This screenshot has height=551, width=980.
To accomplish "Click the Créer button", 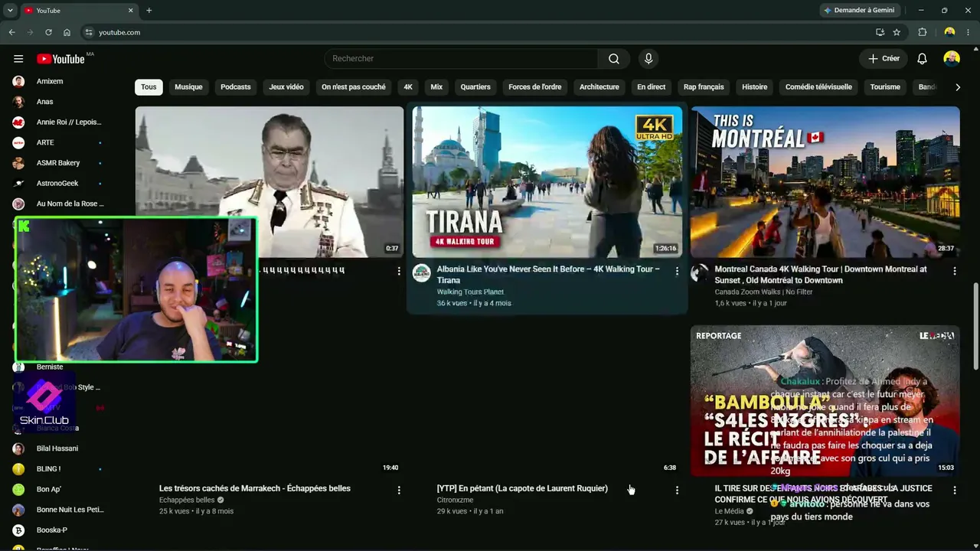I will click(884, 59).
